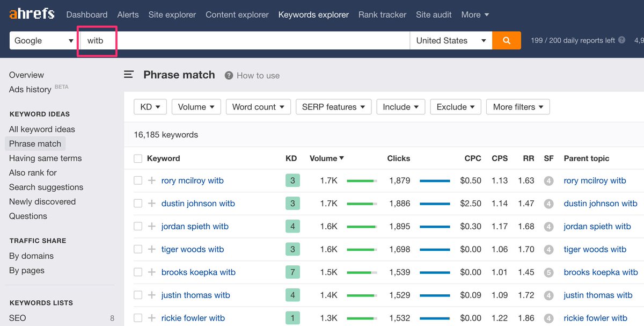Viewport: 644px width, 326px height.
Task: Open the SERP features filter dropdown
Action: coord(334,107)
